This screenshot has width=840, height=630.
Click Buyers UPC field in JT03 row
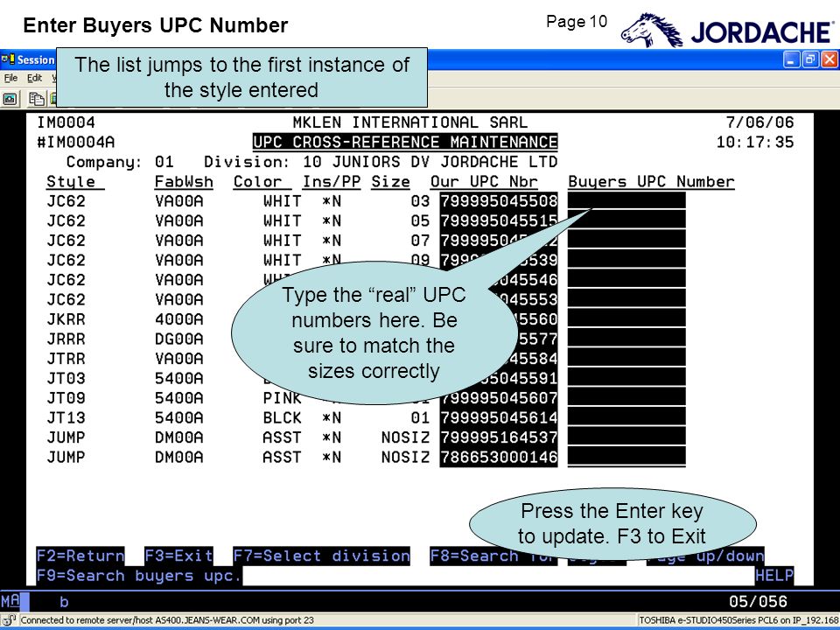[x=626, y=378]
